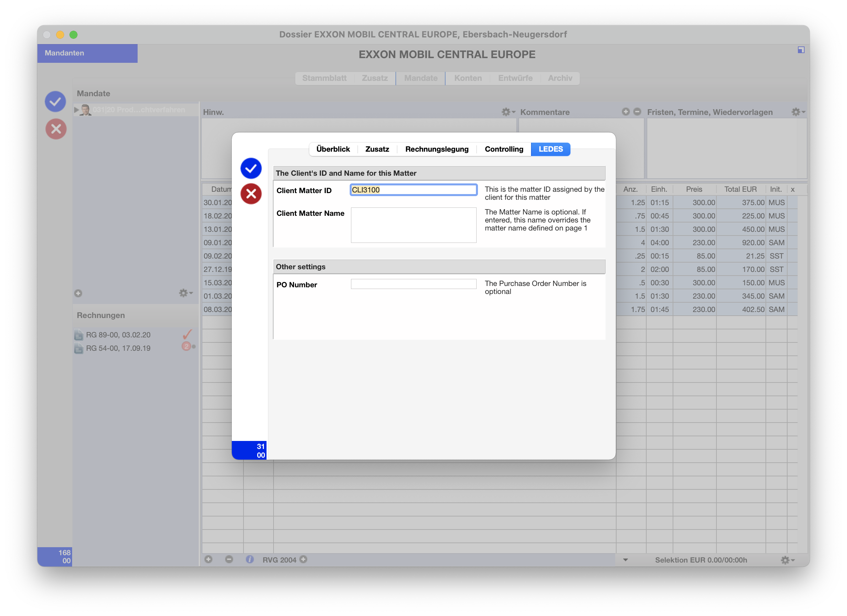This screenshot has height=616, width=847.
Task: Remove entry with bottom toolbar minus icon
Action: (229, 559)
